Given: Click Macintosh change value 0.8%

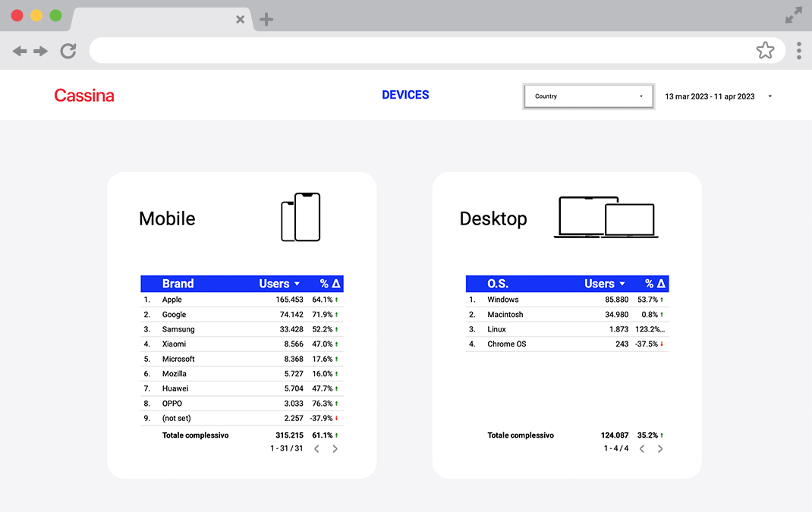Looking at the screenshot, I should 650,315.
